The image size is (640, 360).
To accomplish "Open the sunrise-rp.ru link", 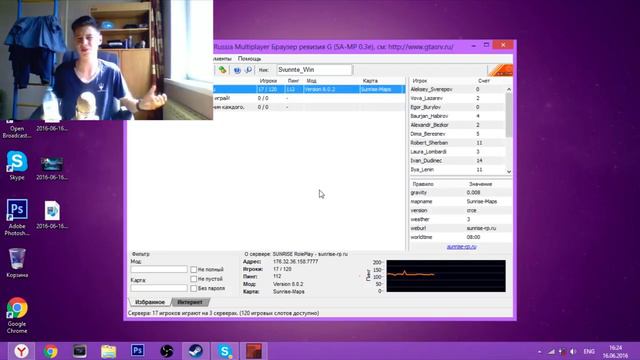I will pos(461,247).
